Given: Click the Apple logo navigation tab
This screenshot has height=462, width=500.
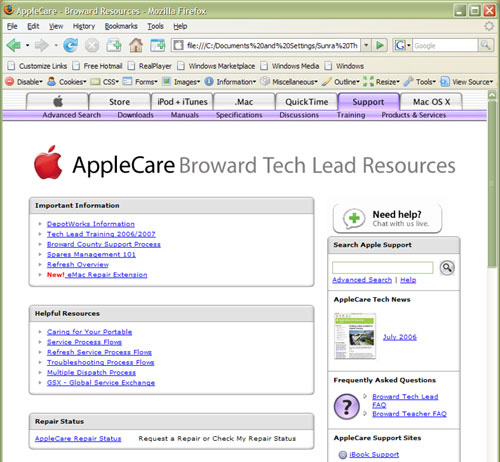Looking at the screenshot, I should point(57,101).
